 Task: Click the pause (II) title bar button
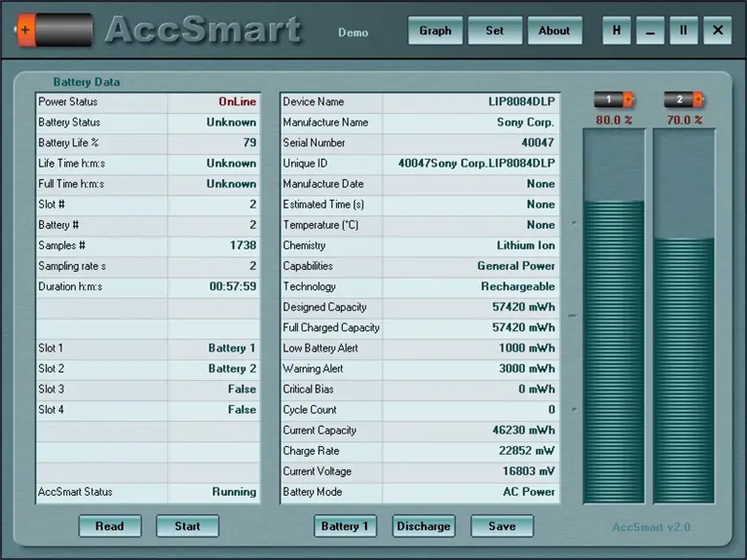683,31
